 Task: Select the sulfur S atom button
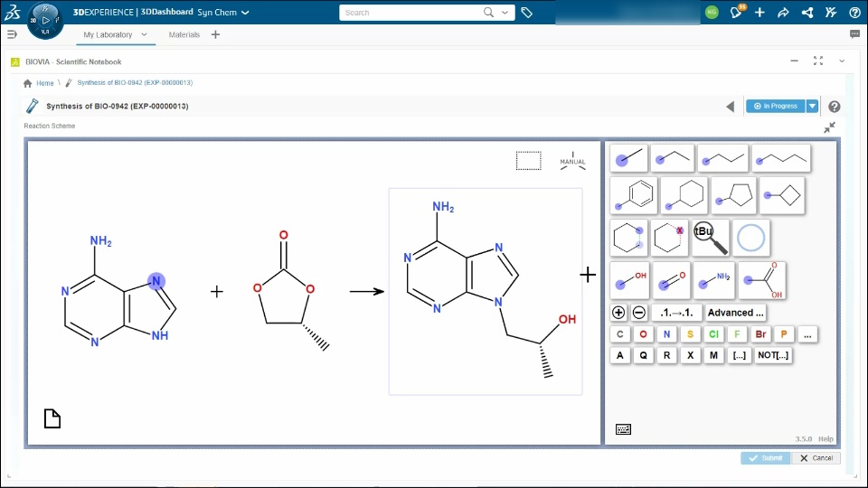690,334
